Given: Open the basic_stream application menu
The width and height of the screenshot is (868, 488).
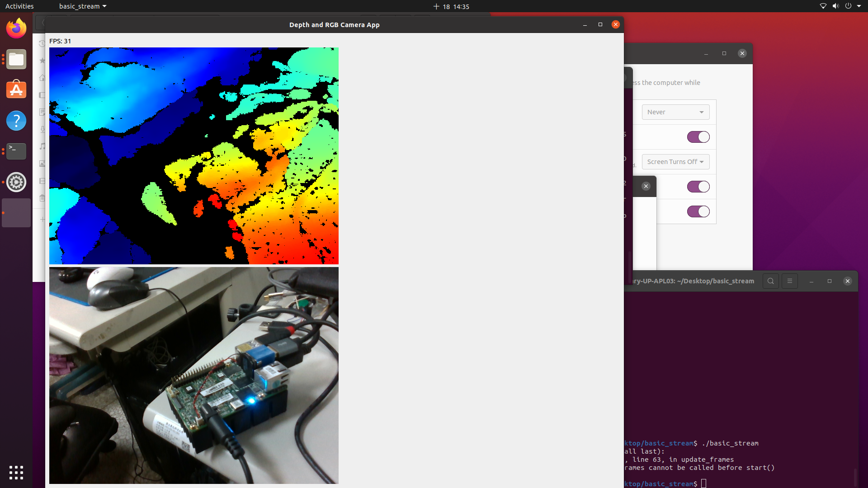Looking at the screenshot, I should pyautogui.click(x=83, y=6).
